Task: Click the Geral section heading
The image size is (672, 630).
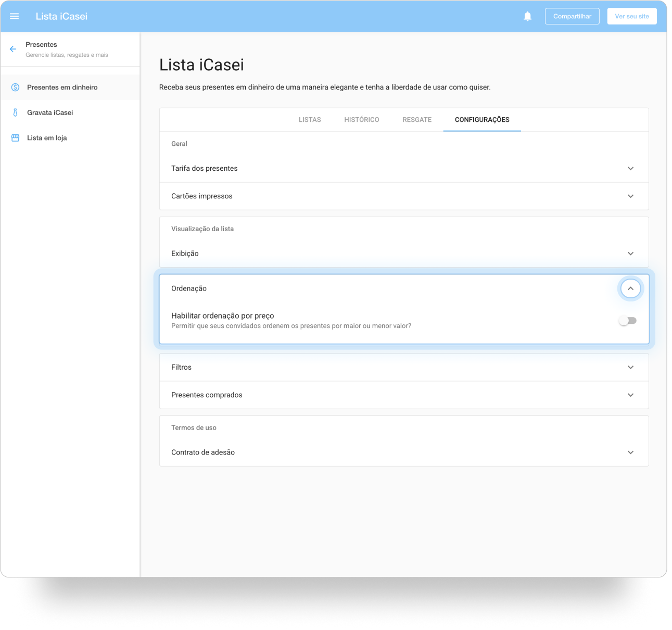Action: tap(179, 144)
